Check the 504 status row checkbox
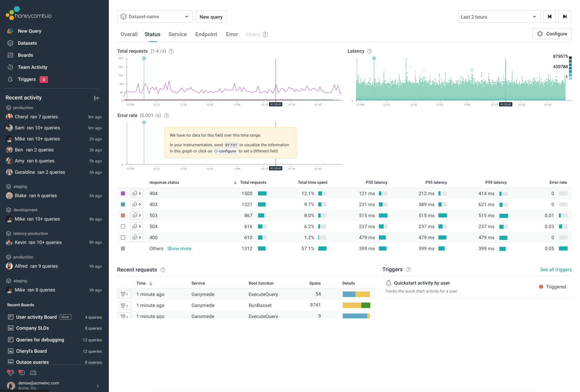Screen dimensions: 580x392 (123, 226)
